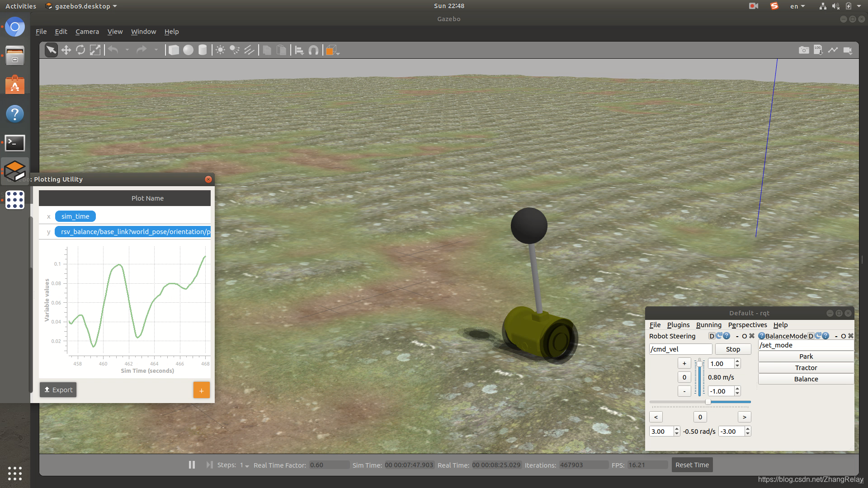868x488 pixels.
Task: Open Gazebo Window menu
Action: click(x=143, y=32)
